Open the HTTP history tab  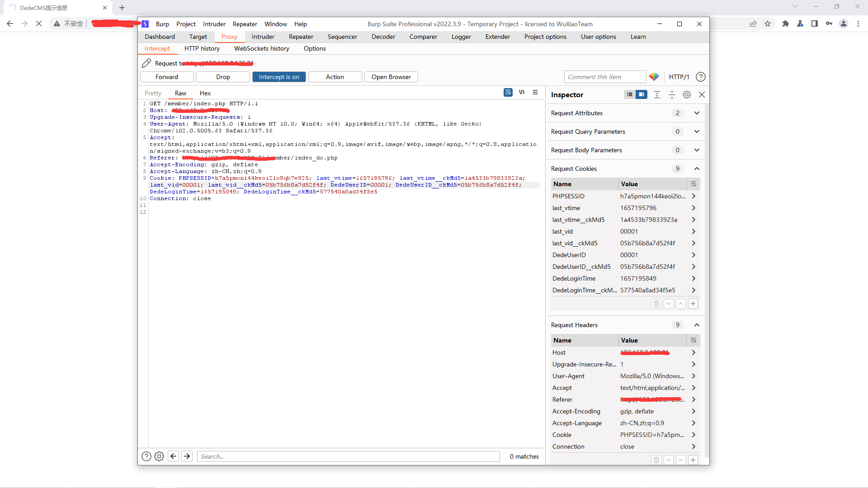[202, 48]
